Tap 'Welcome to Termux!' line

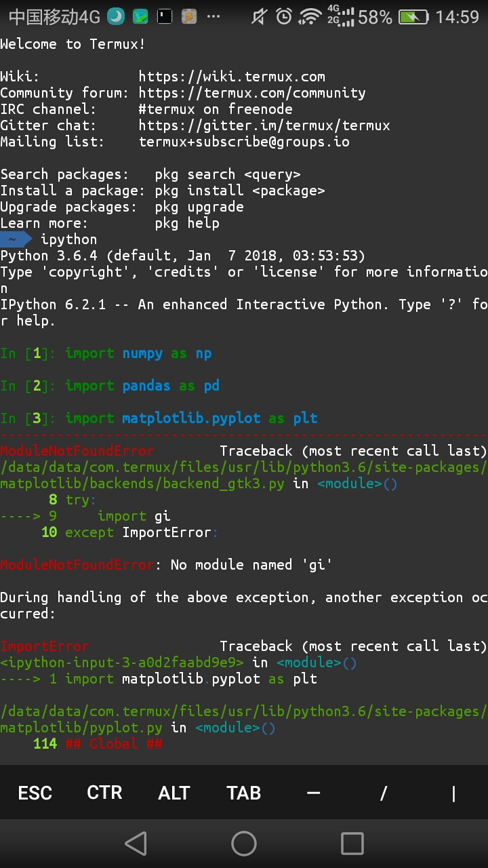tap(73, 44)
